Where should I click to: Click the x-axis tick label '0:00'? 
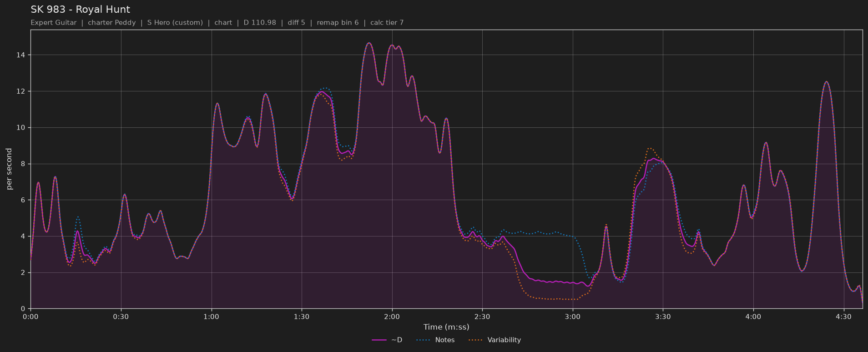[30, 317]
